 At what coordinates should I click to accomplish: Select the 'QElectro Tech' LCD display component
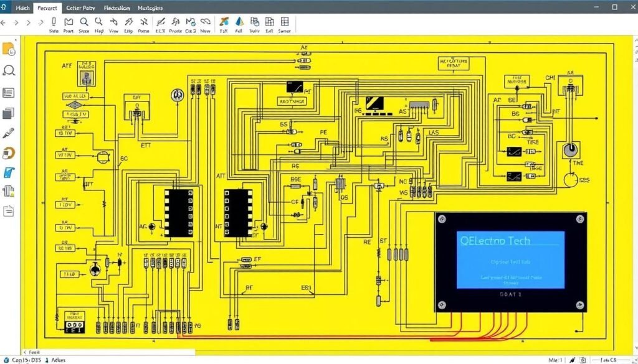(511, 262)
